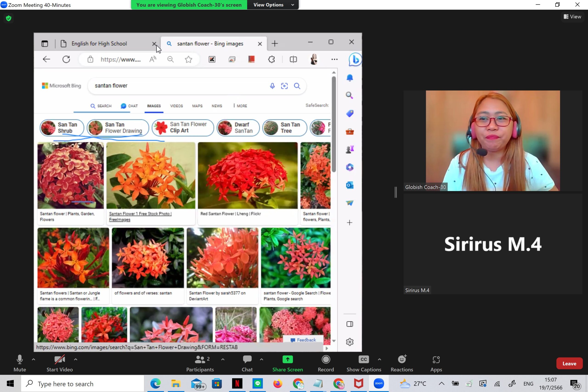Viewport: 588px width, 392px height.
Task: Click the Sirirus M.4 participant tile
Action: tap(492, 244)
